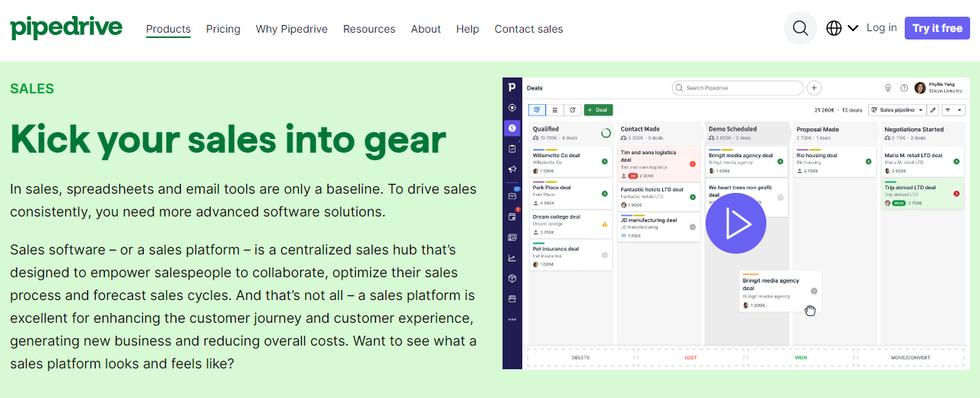Open the JD manufacturing deal card

click(659, 227)
